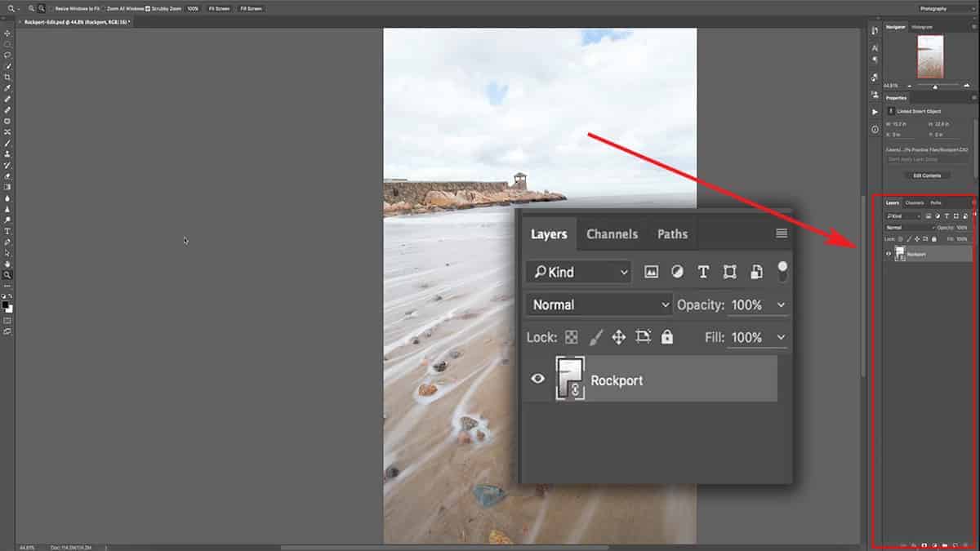980x551 pixels.
Task: Select the Horizontal Type tool in the toolbar
Action: (7, 230)
